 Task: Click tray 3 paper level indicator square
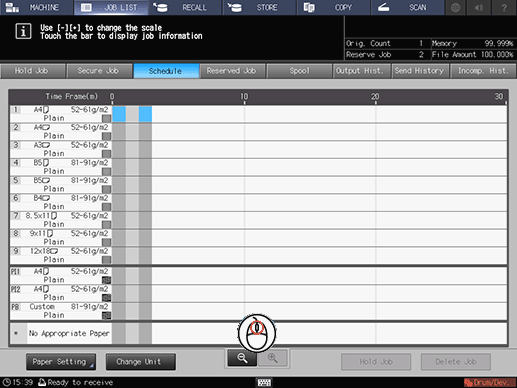[x=106, y=154]
